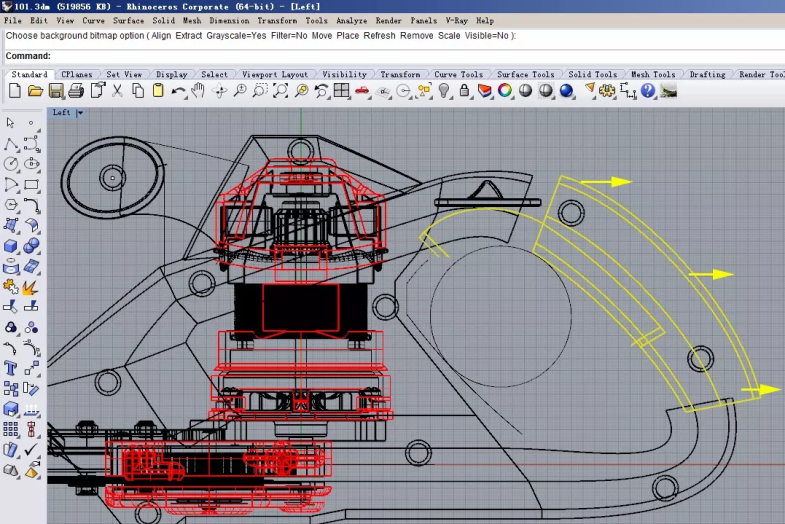Open the Analyze menu
This screenshot has height=524, width=785.
tap(351, 20)
